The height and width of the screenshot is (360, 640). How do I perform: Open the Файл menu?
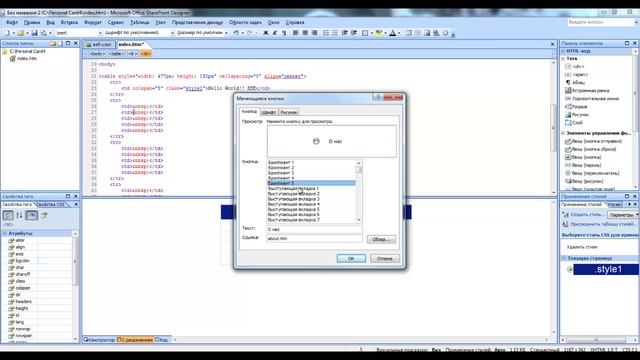tap(12, 22)
